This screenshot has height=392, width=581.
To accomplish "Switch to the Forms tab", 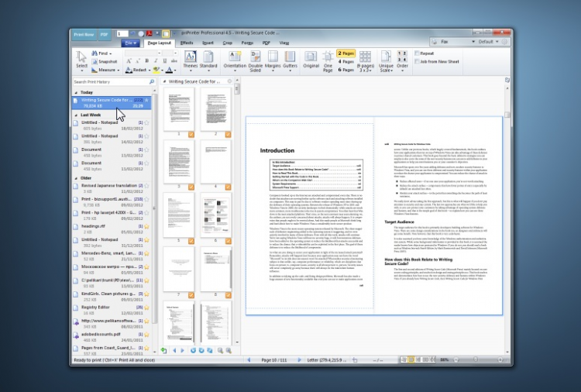I will pos(247,43).
